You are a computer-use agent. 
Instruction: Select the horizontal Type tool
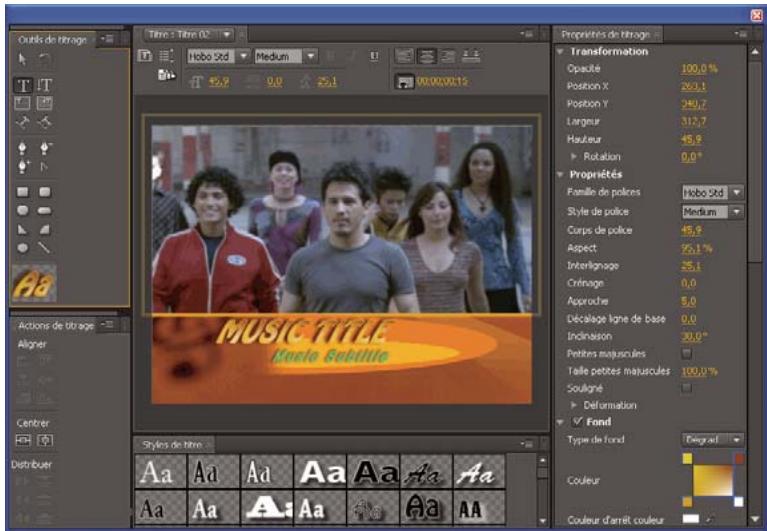[23, 86]
